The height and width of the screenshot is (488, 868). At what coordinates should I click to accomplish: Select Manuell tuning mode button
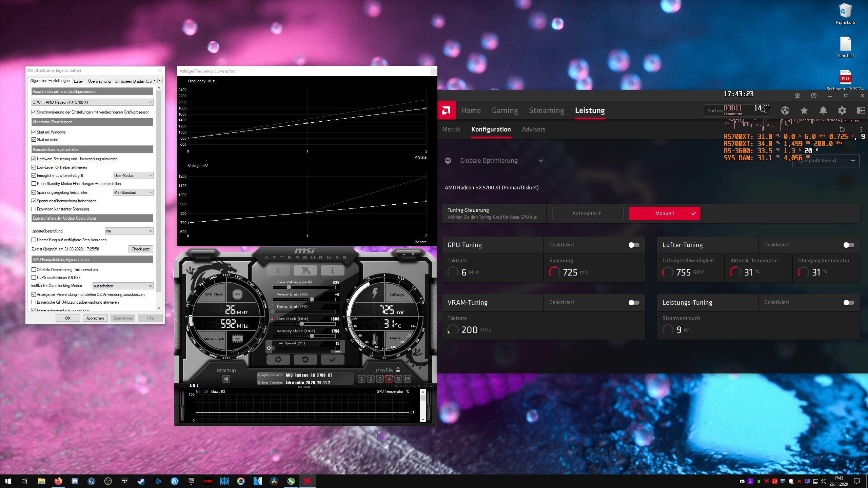664,213
